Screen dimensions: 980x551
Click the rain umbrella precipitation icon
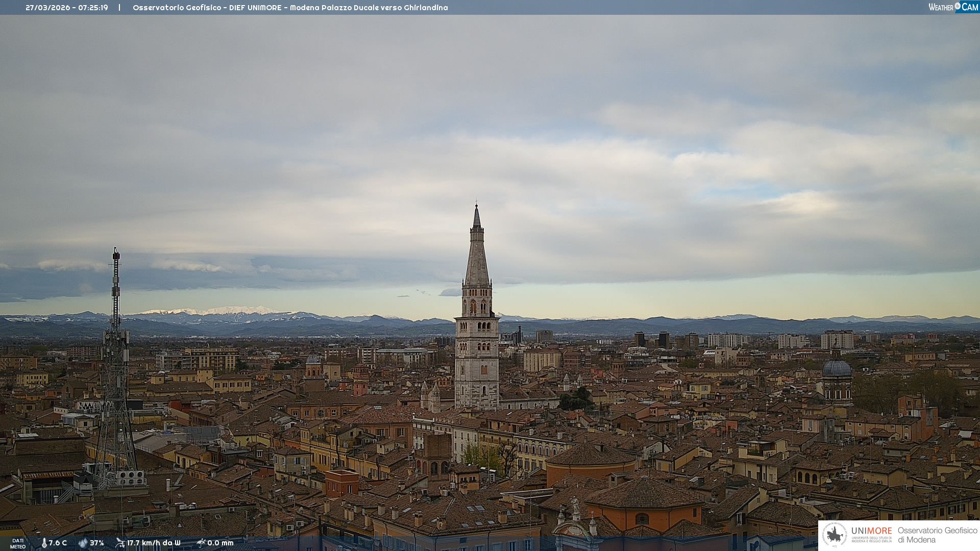[x=201, y=543]
